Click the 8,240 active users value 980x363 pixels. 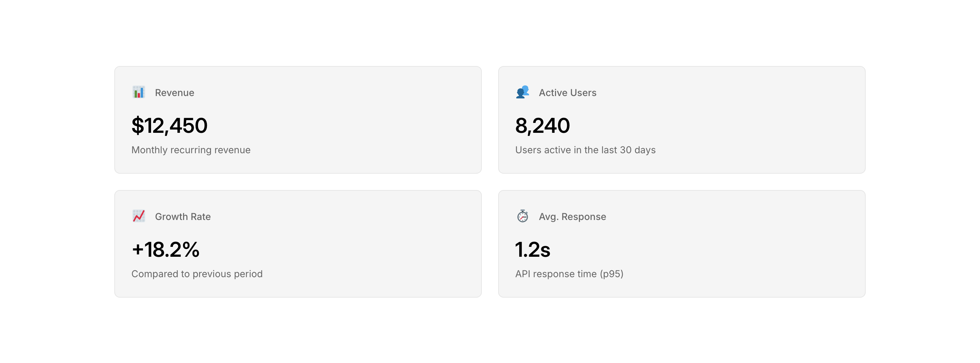(x=542, y=125)
